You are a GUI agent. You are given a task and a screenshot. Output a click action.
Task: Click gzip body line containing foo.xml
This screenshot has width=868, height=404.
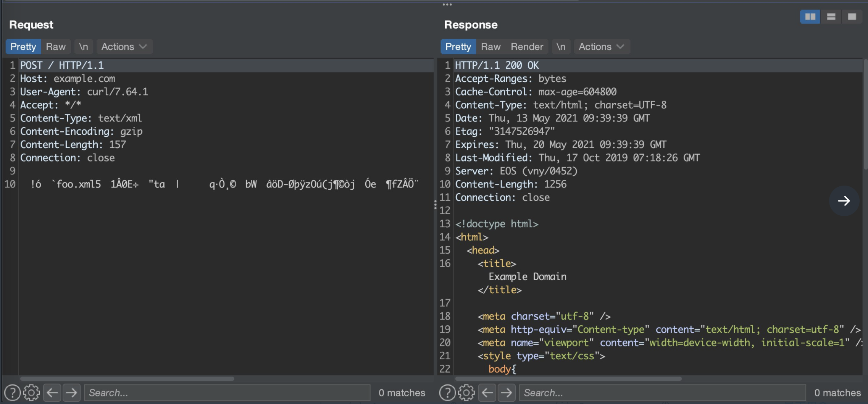(x=224, y=184)
